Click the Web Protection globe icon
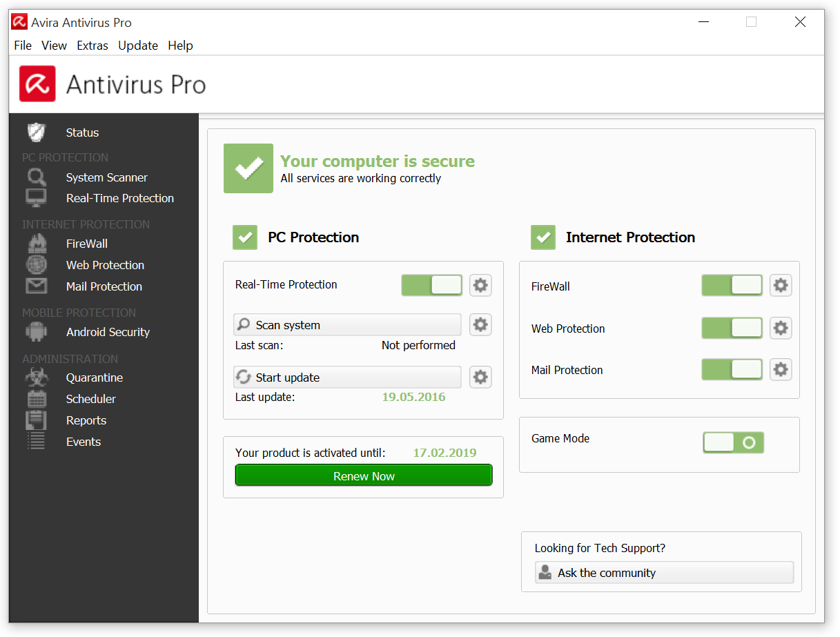Screen dimensions: 840x637 (x=35, y=264)
